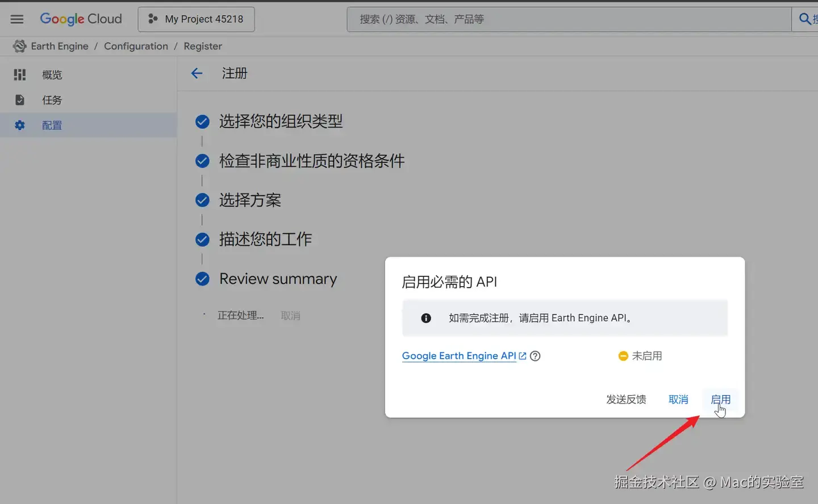The image size is (818, 504).
Task: Click the notice text 如需完成注册，请启用 Earth Engine API
Action: click(x=540, y=318)
